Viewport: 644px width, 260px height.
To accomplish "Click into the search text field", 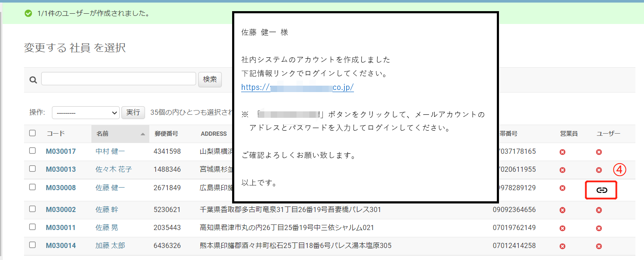I will click(x=118, y=79).
